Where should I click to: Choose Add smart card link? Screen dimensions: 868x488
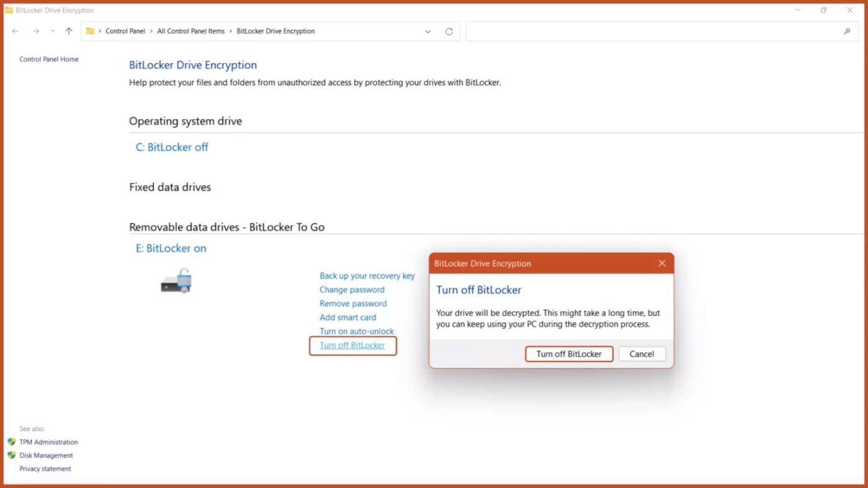[348, 317]
